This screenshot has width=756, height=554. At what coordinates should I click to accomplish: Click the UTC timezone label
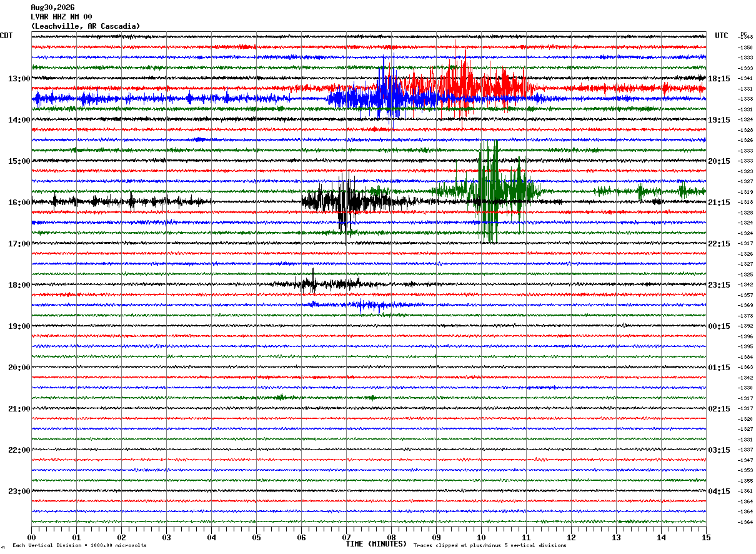click(x=722, y=36)
